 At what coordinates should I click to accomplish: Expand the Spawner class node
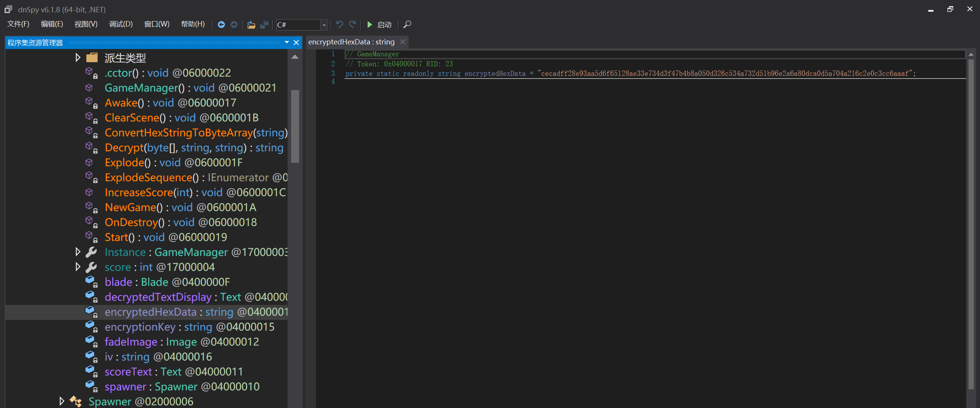tap(62, 401)
